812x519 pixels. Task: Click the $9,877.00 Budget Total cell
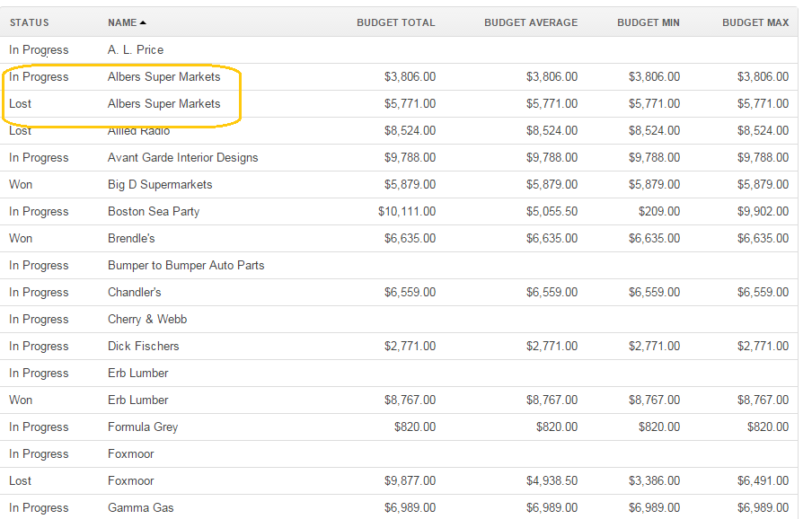click(x=410, y=480)
